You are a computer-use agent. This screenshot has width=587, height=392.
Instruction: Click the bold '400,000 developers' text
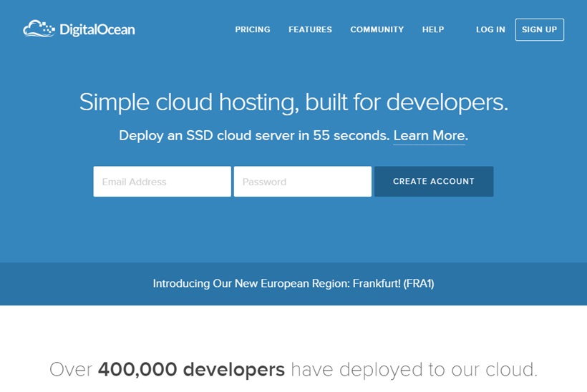[191, 369]
